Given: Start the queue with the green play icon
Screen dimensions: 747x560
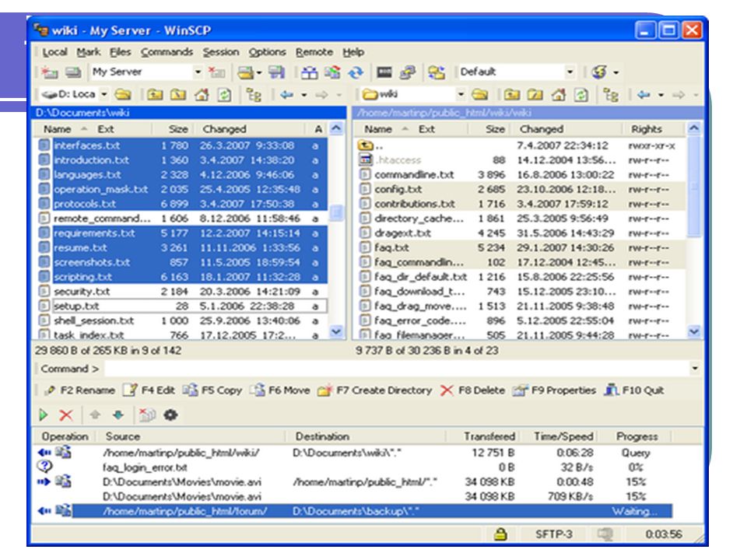Looking at the screenshot, I should click(x=44, y=415).
